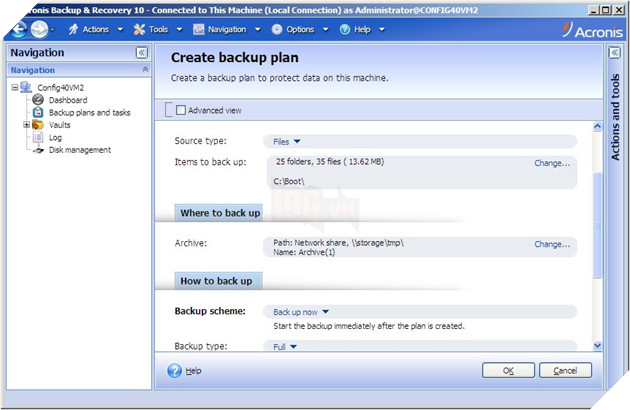Click the Navigation toolbar icon

point(198,29)
